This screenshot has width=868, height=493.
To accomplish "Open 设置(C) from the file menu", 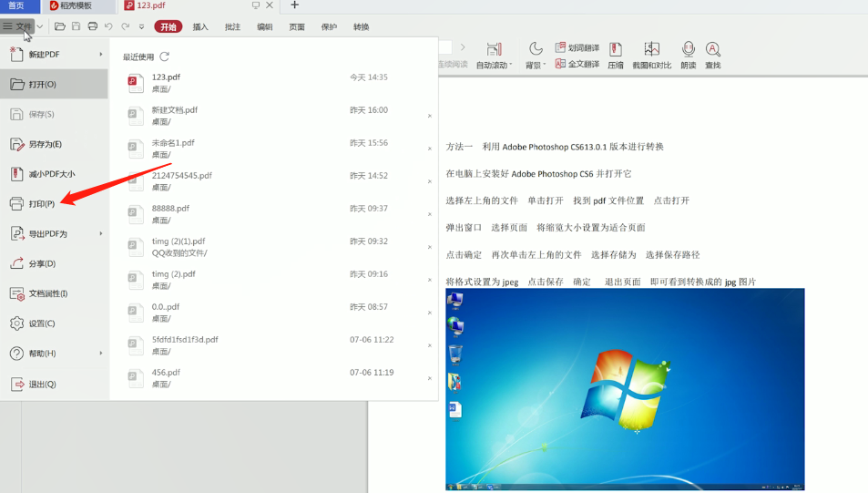I will pos(55,324).
